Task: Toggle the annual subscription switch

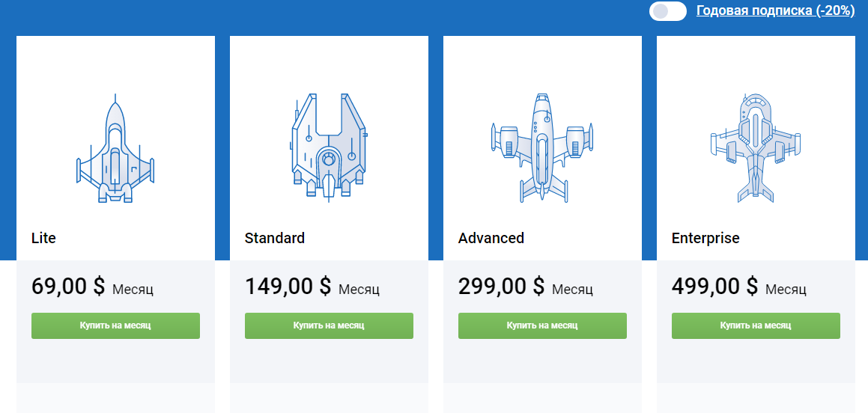Action: [x=667, y=11]
